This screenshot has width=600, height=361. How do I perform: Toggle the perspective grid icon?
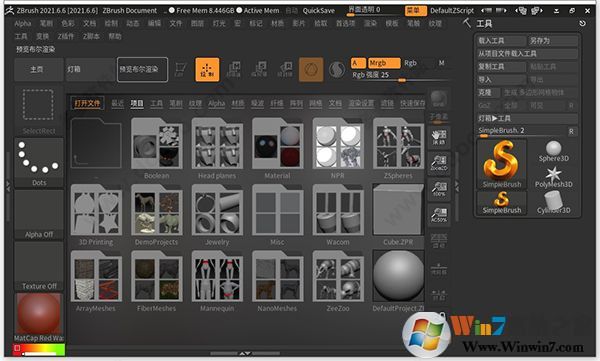pos(439,241)
